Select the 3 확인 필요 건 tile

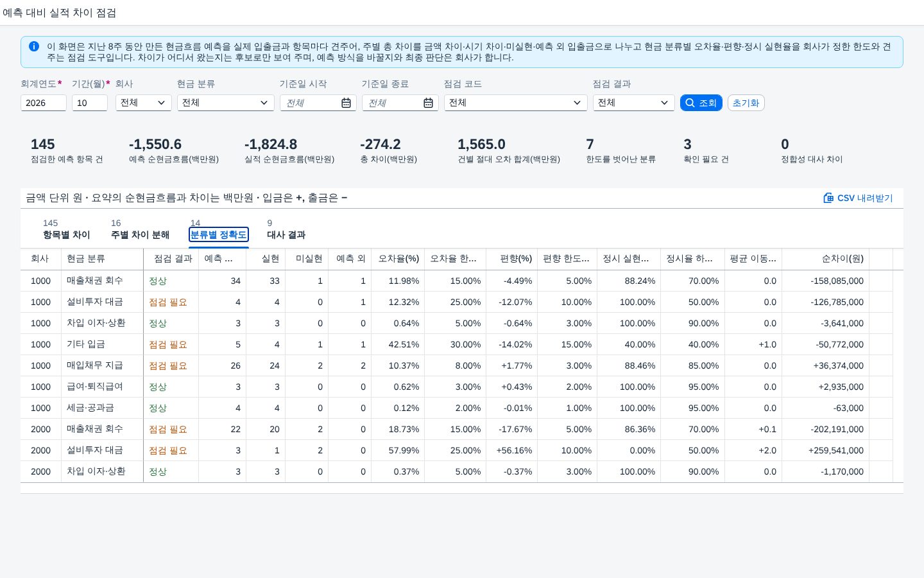[706, 151]
